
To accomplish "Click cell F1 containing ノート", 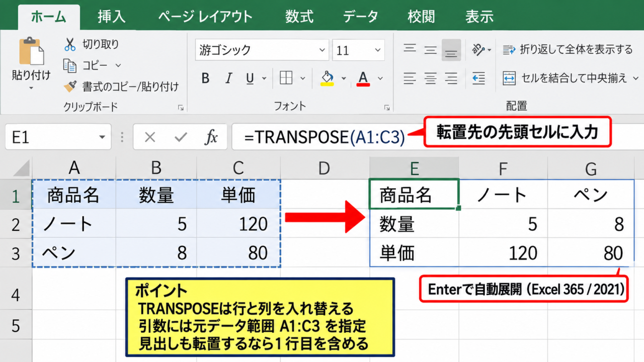I will tap(503, 195).
